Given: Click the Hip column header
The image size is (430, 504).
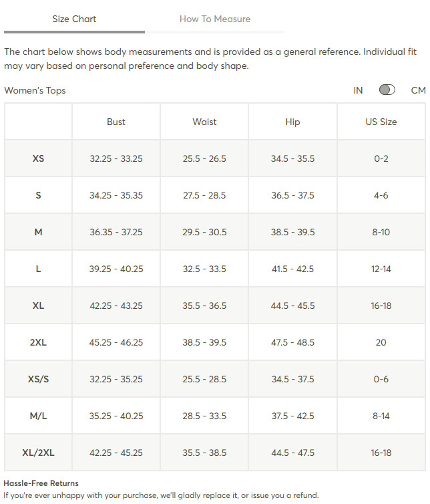Looking at the screenshot, I should (292, 122).
